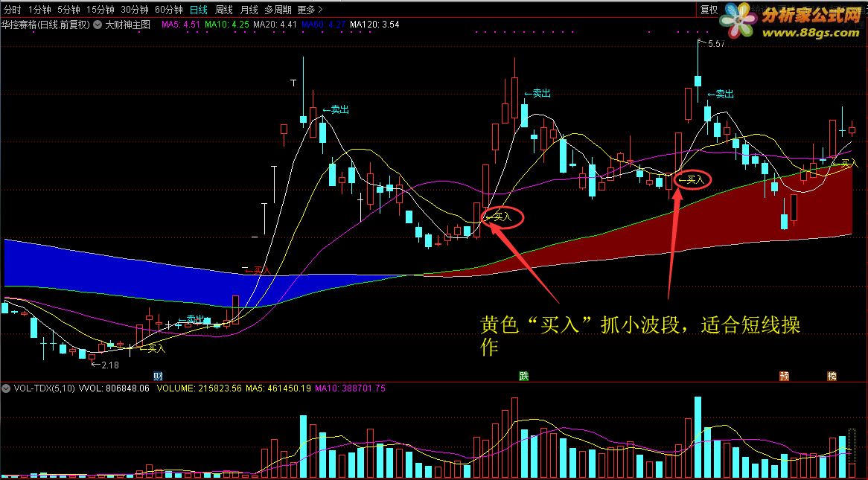Click the 2.18 low price label
The height and width of the screenshot is (480, 868).
(110, 365)
